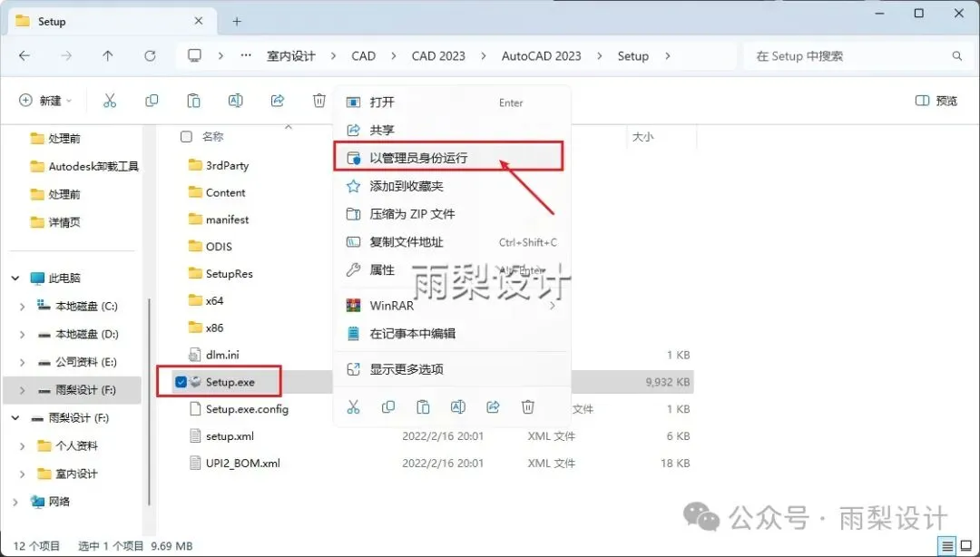Click the toolbar Rename icon
The width and height of the screenshot is (980, 557).
pyautogui.click(x=236, y=101)
